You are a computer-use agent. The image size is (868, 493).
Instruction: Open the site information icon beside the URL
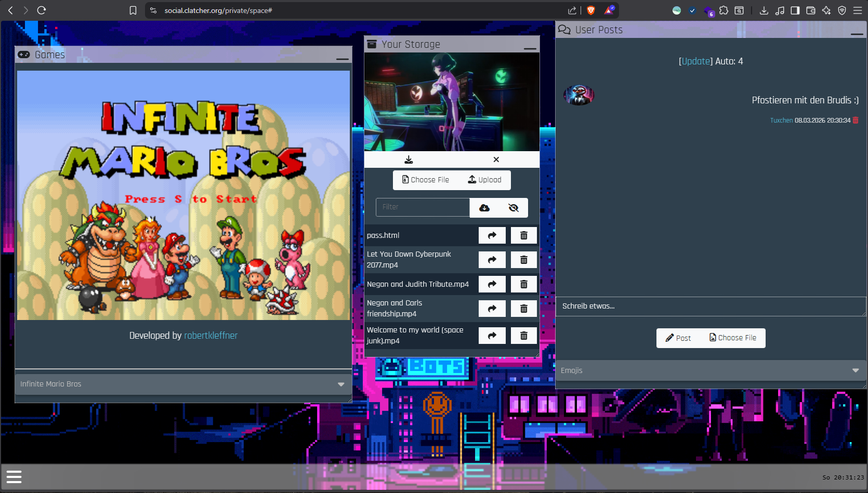(x=153, y=10)
